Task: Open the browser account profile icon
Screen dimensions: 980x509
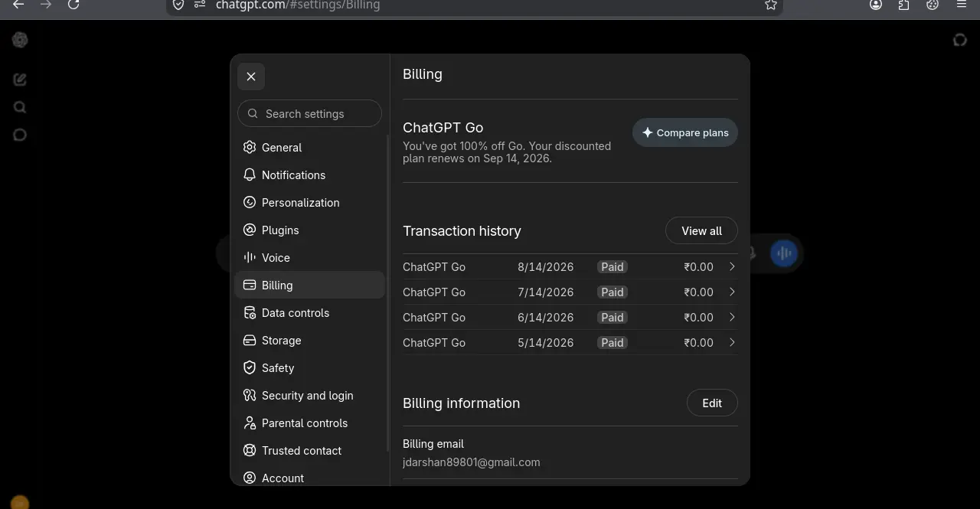Action: coord(876,5)
